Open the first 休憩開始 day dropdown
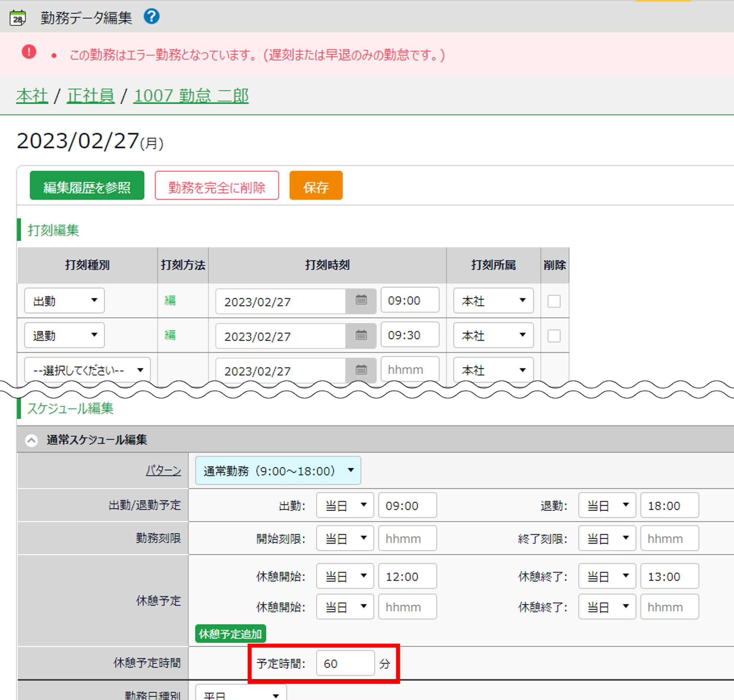 (345, 576)
